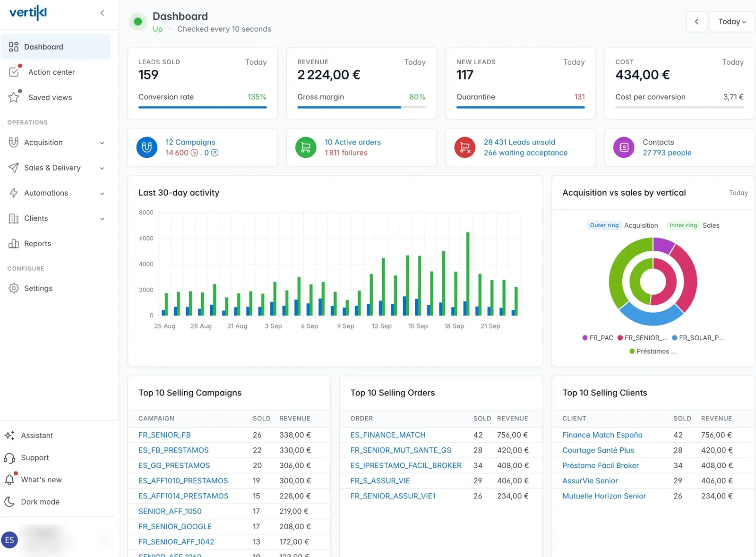Screen dimensions: 756x557
Task: Open the ES_FINANCE_MATCH order link
Action: click(x=388, y=435)
